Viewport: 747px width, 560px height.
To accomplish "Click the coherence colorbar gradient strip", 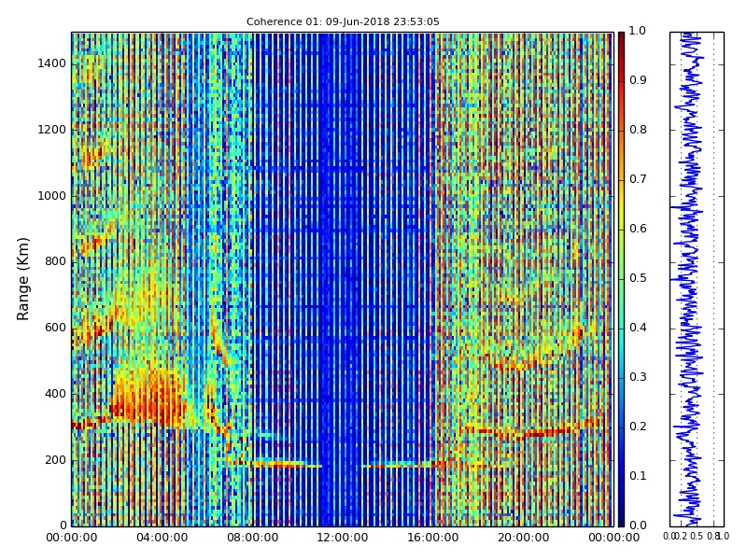I will 621,279.
